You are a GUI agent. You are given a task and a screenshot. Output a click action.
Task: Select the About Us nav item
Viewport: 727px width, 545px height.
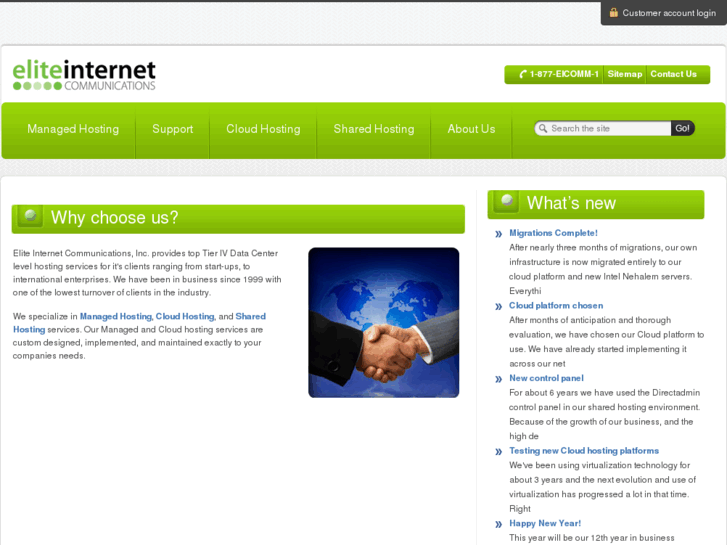471,129
